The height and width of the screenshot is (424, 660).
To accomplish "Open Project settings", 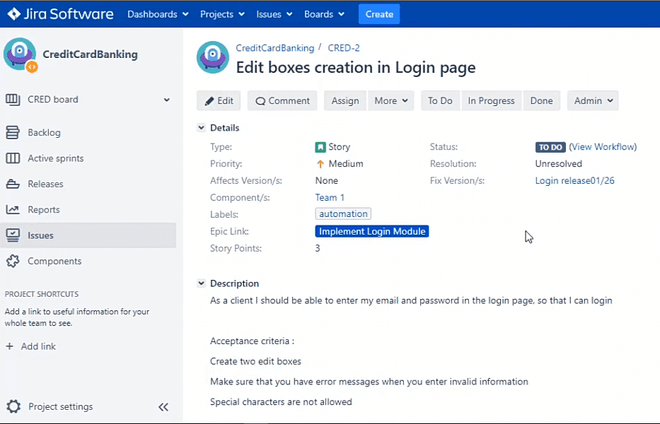I will tap(61, 406).
